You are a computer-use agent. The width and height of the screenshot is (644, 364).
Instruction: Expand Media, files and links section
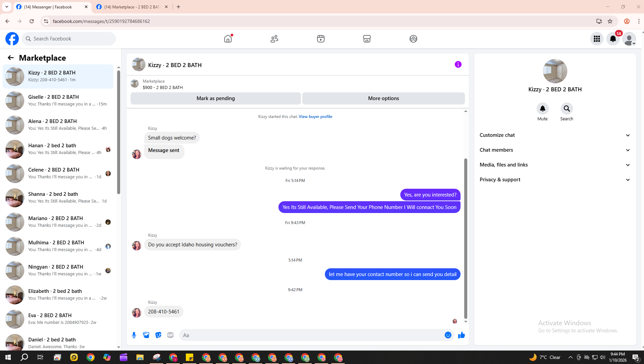[555, 165]
